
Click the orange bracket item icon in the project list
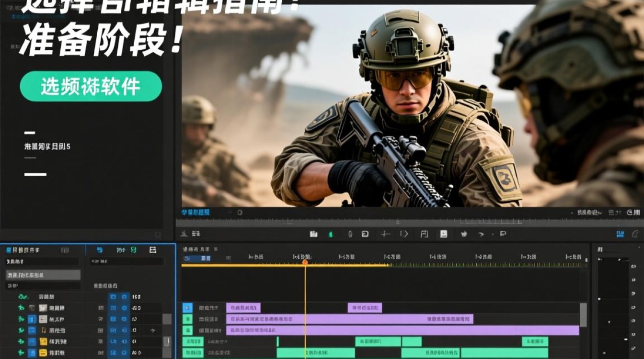coord(44,330)
